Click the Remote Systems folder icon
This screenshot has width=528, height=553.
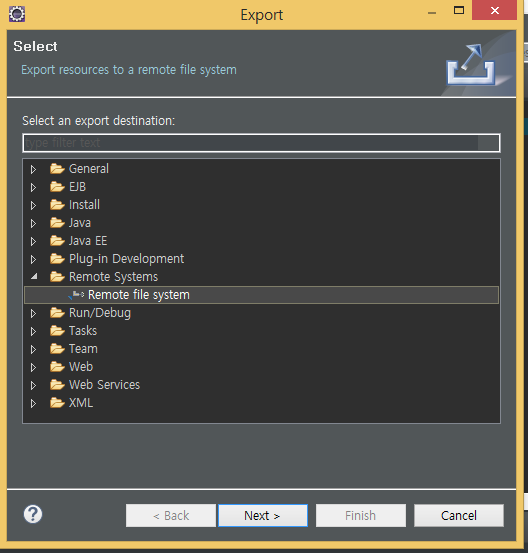click(57, 276)
